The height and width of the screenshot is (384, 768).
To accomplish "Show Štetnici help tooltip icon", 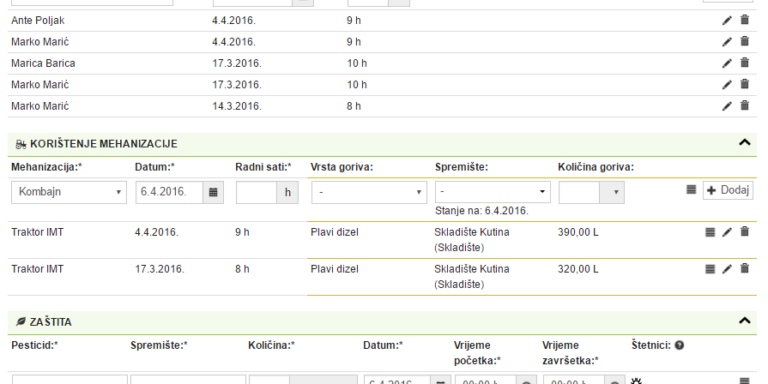I will pos(679,345).
